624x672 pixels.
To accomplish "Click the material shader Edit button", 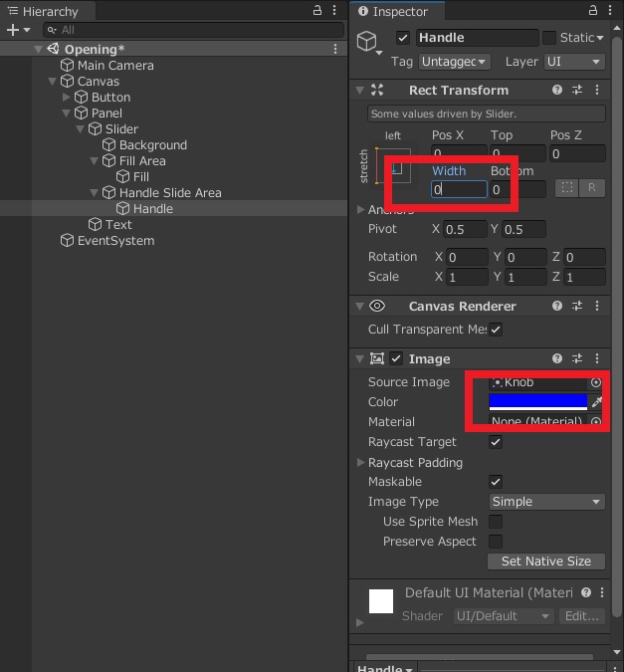I will point(581,616).
